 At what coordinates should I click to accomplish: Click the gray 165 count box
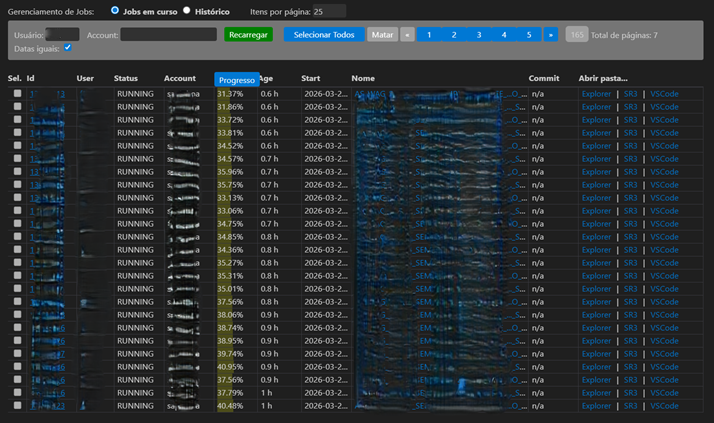577,35
